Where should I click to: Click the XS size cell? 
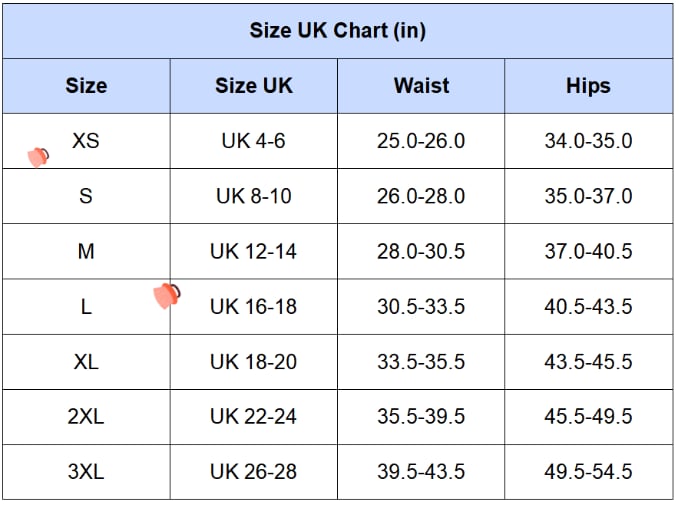[86, 141]
